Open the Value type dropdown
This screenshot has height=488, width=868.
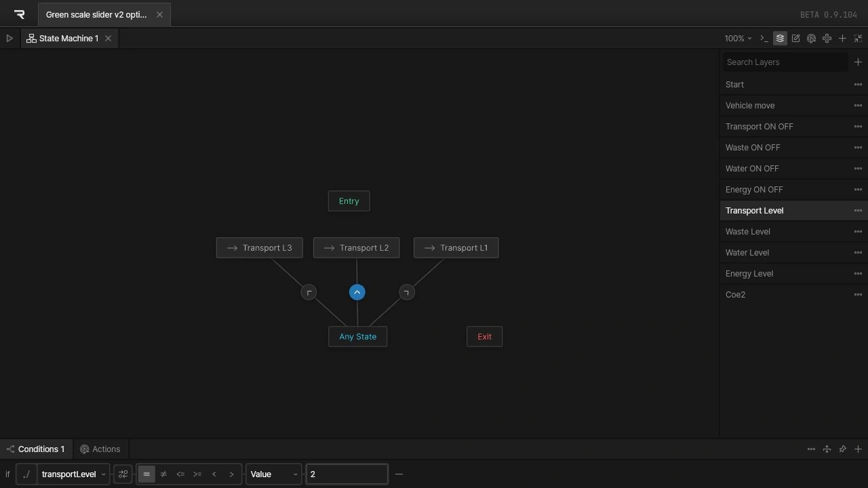(x=274, y=474)
